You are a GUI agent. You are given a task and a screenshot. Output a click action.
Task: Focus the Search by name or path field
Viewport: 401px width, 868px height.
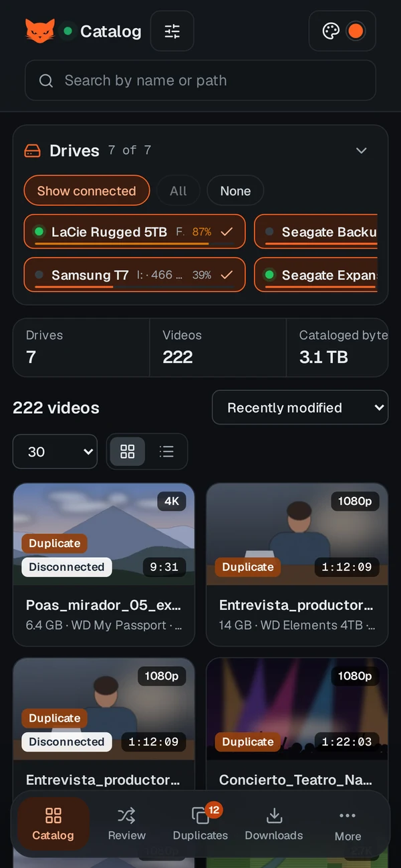(x=200, y=81)
